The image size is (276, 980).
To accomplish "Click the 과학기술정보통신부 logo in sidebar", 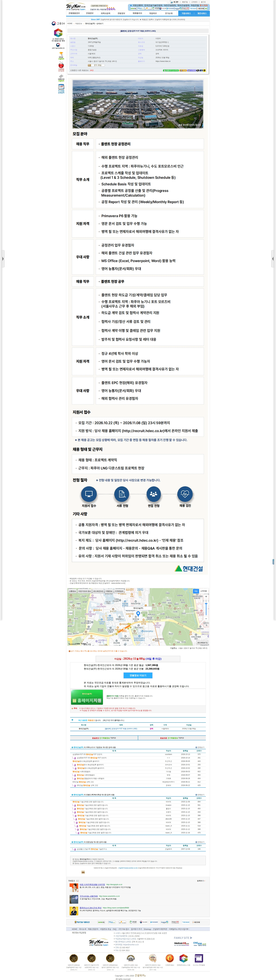I will pos(58,46).
